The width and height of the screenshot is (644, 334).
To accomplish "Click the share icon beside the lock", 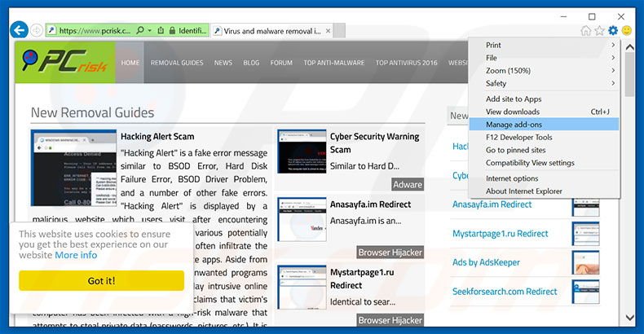I will click(x=161, y=30).
